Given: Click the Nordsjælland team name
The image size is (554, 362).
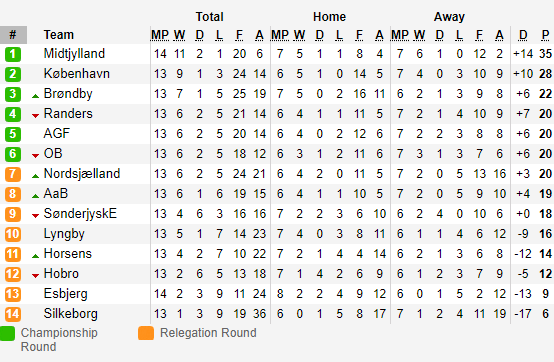Looking at the screenshot, I should (82, 173).
